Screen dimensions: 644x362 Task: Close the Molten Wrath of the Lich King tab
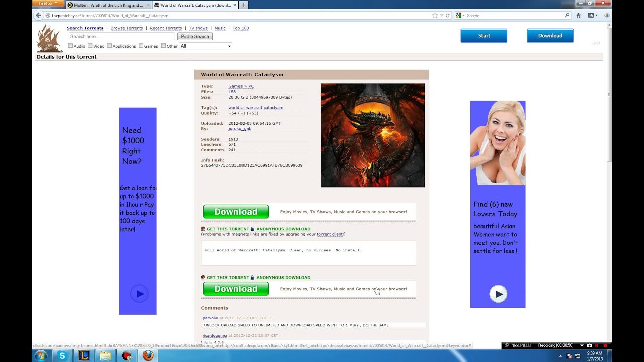coord(147,5)
